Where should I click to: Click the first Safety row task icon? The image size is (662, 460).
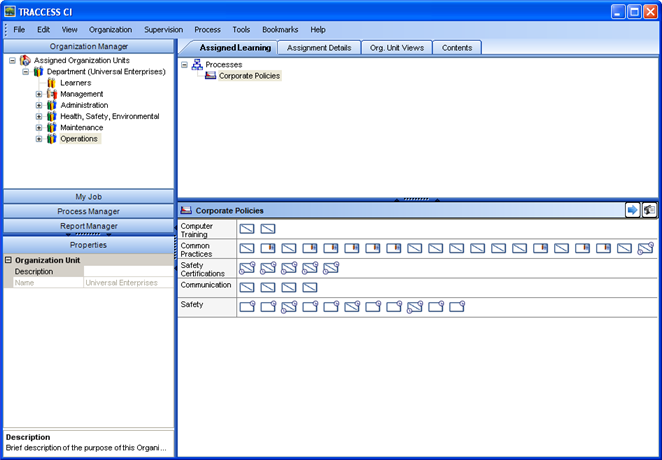[x=247, y=306]
